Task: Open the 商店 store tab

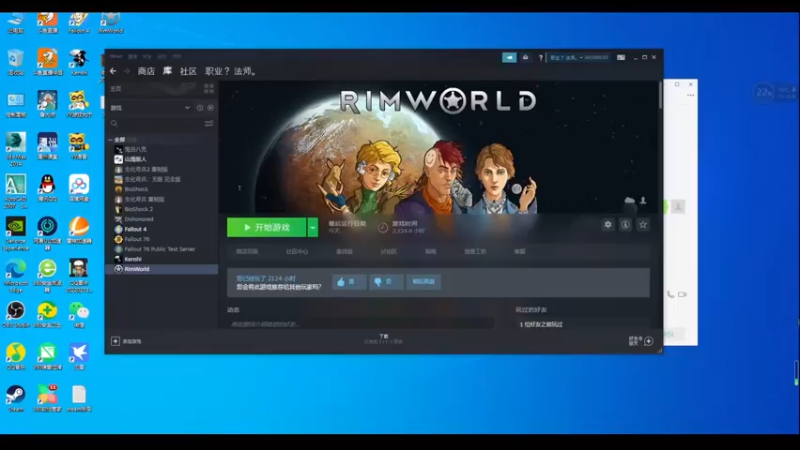Action: click(146, 71)
